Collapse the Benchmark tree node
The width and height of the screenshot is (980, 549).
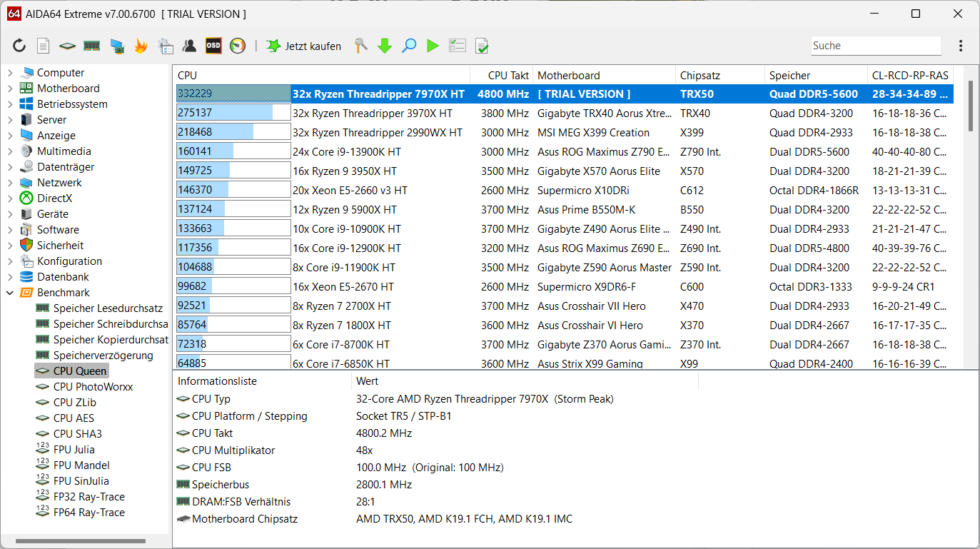(10, 293)
